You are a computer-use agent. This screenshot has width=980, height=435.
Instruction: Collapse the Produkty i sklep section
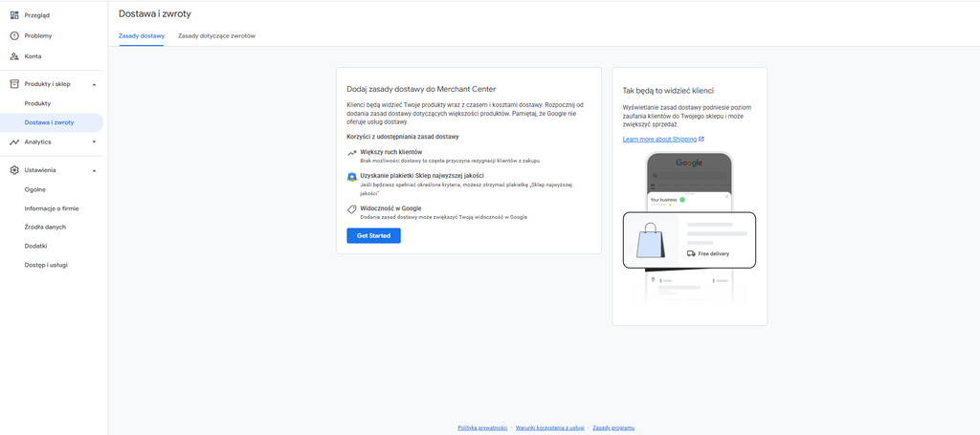[x=95, y=84]
